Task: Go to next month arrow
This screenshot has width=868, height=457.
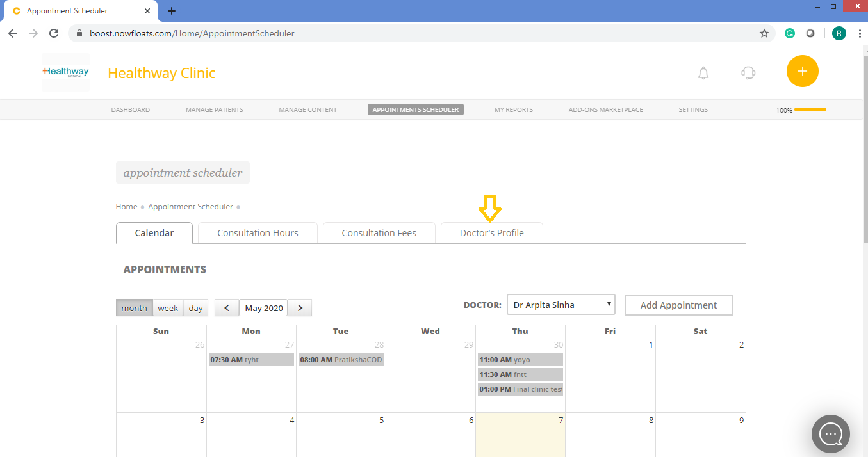Action: 300,308
